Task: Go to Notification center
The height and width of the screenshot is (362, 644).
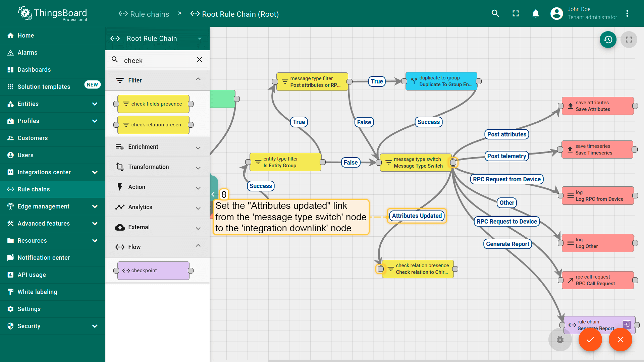Action: (44, 258)
